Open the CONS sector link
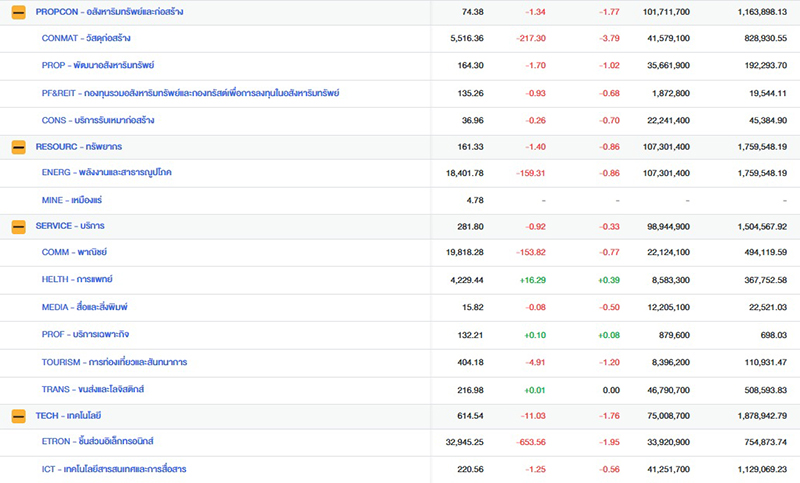800x483 pixels. pos(98,120)
